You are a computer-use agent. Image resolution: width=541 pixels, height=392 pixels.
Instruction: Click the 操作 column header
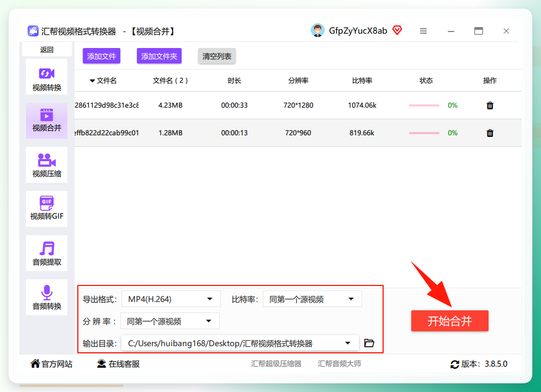(x=490, y=81)
